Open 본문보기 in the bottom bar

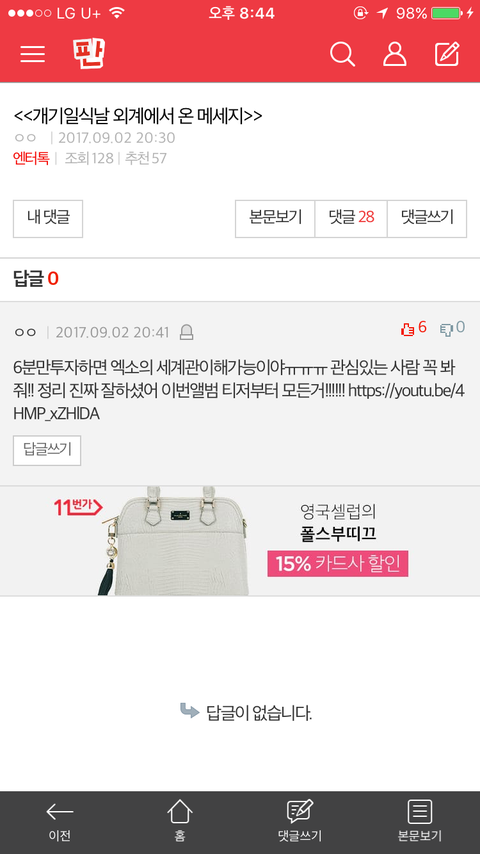pos(420,821)
